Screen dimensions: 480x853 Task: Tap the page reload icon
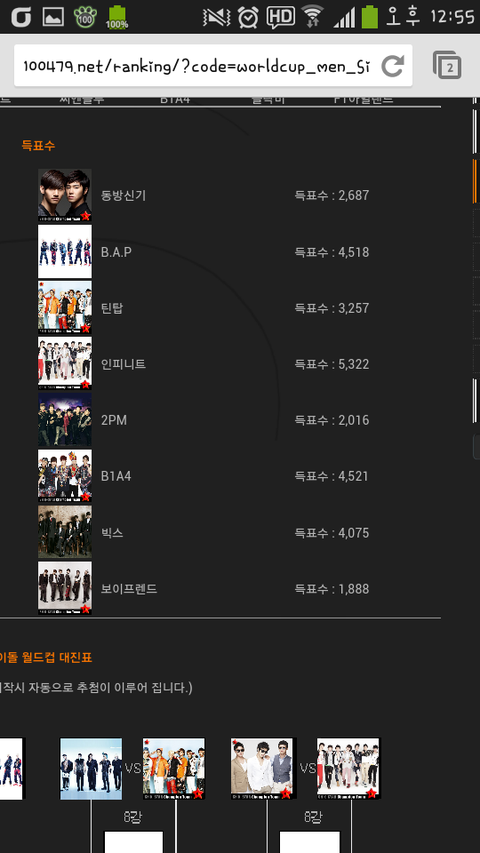(392, 66)
